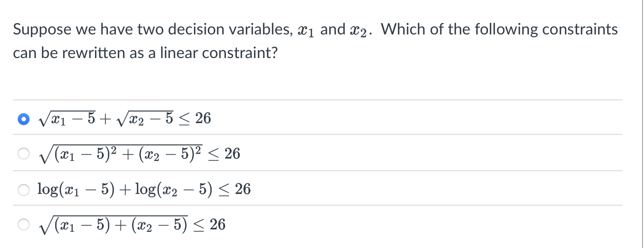The width and height of the screenshot is (644, 248).
Task: Click the first 'log' term in the third option
Action: click(48, 189)
